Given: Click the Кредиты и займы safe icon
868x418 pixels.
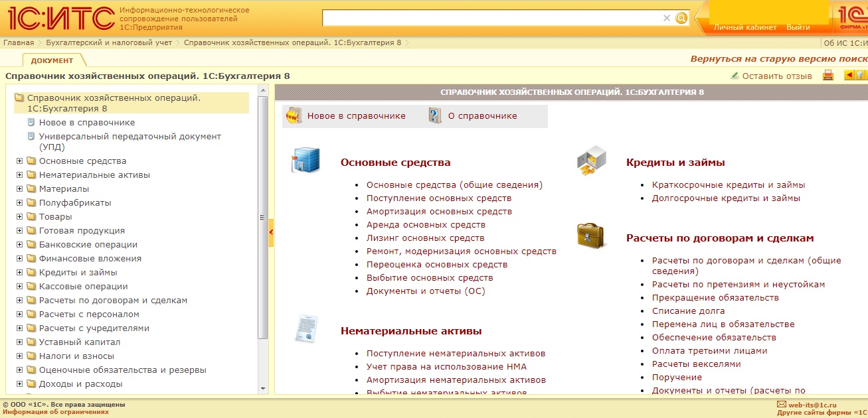Looking at the screenshot, I should (x=590, y=161).
